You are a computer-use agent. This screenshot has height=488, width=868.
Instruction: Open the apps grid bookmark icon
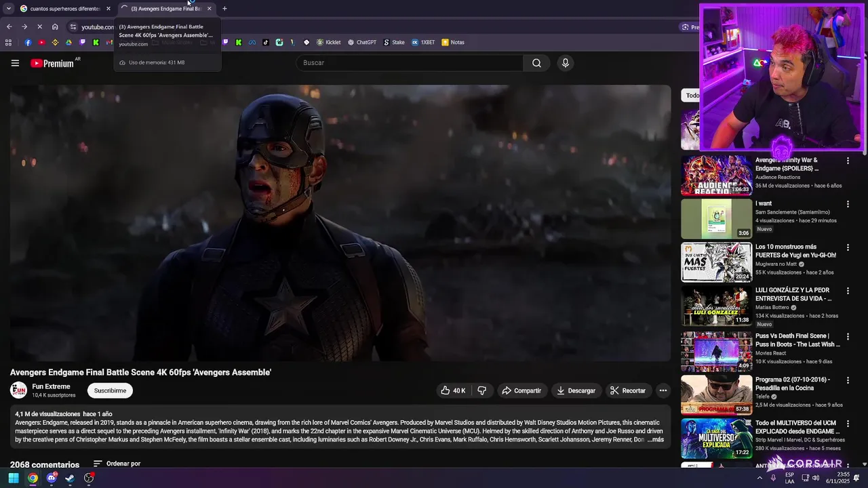pos(8,42)
